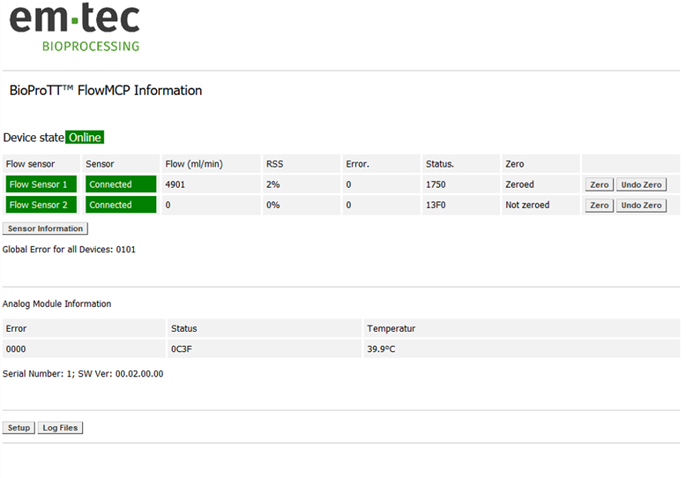Open the Log Files page
This screenshot has width=700, height=478.
[60, 428]
